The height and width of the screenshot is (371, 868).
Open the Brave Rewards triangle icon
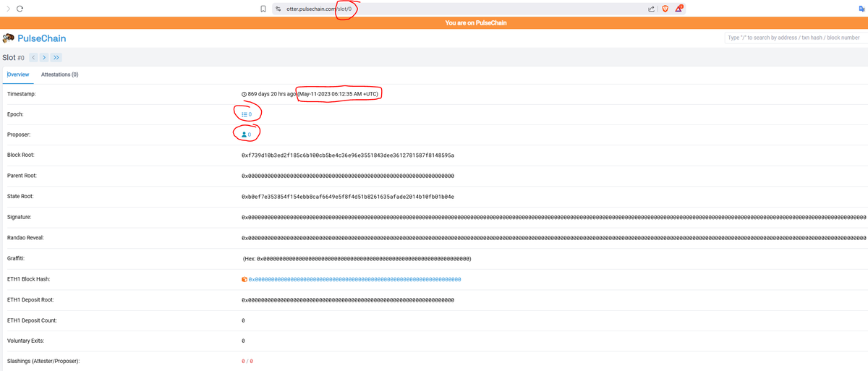tap(679, 9)
